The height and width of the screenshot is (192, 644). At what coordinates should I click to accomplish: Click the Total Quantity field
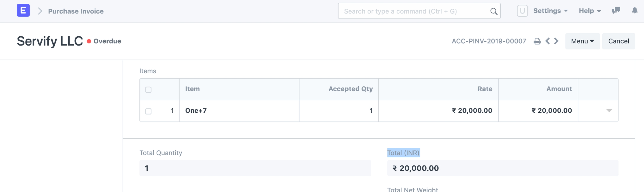[x=255, y=168]
